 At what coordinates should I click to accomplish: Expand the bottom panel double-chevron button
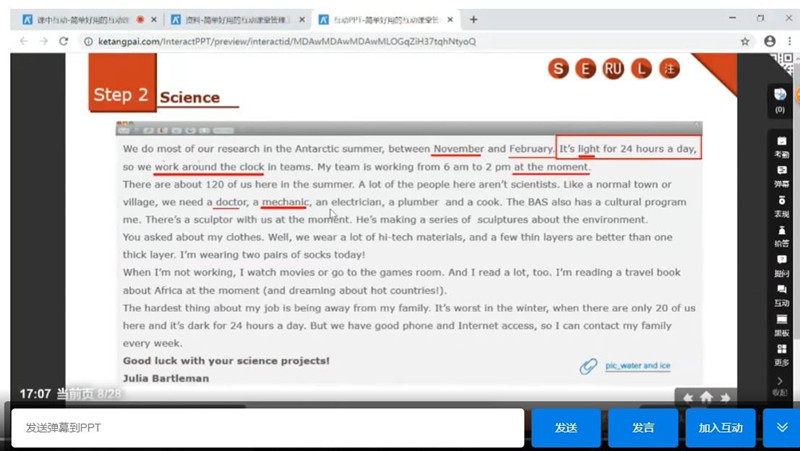tap(781, 427)
